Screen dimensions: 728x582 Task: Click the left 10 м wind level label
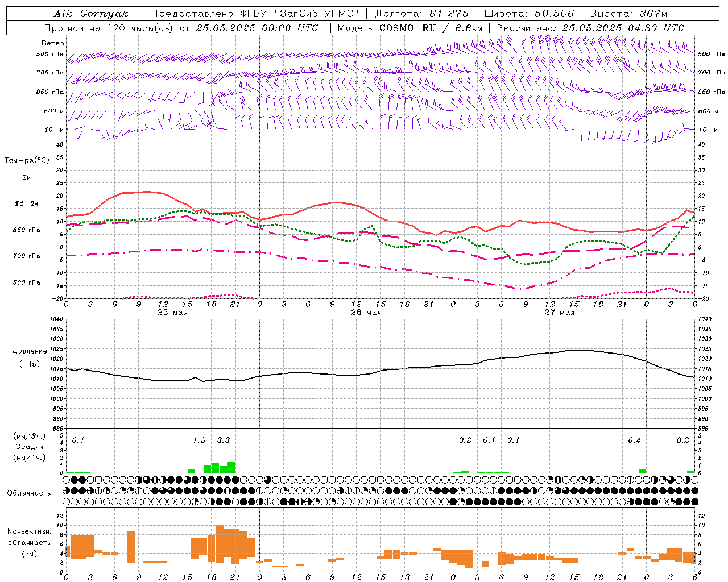(54, 130)
